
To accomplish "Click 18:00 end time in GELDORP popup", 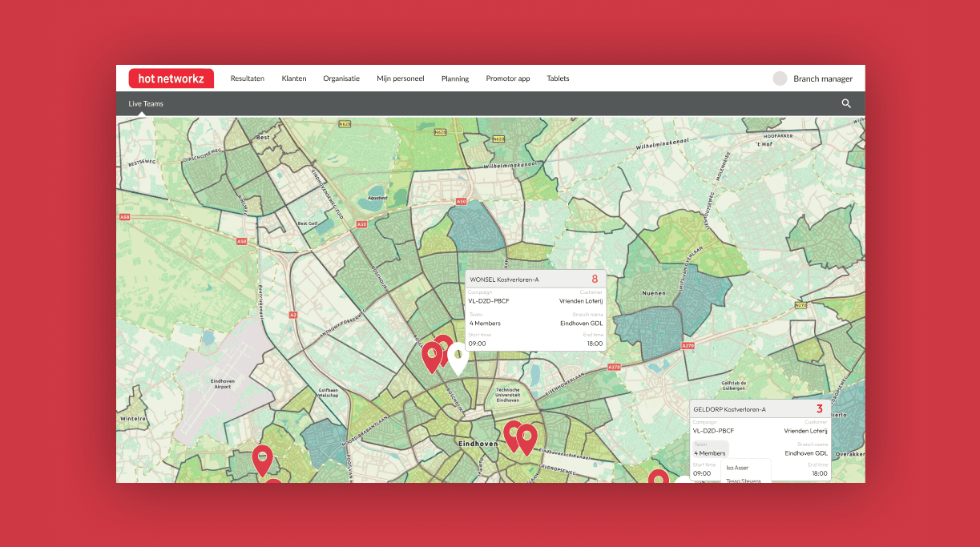I will (x=820, y=473).
